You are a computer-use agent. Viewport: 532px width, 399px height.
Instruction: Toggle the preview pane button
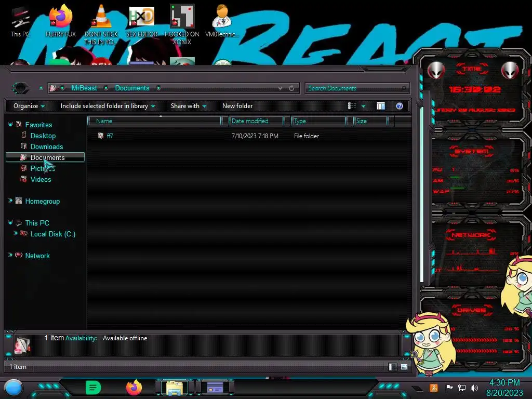(381, 106)
